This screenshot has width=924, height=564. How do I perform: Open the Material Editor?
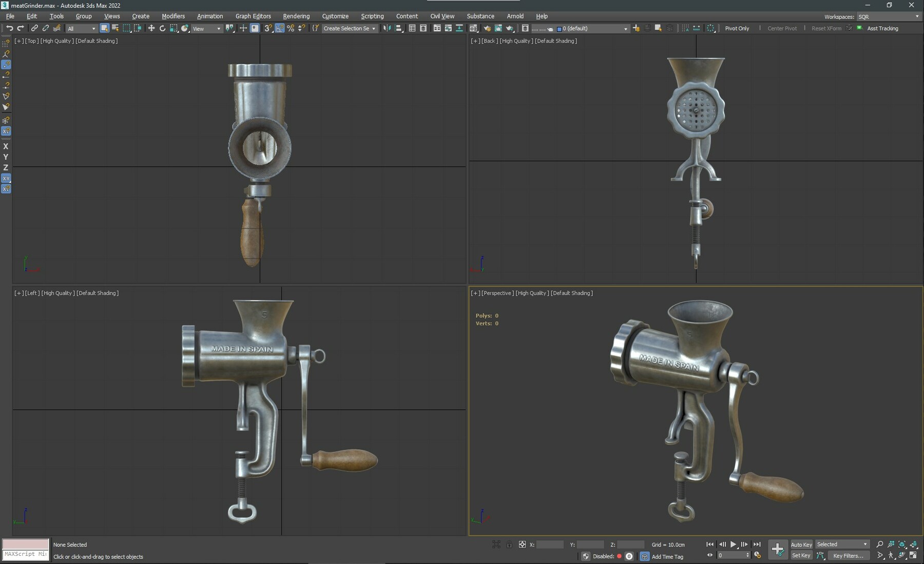point(473,28)
